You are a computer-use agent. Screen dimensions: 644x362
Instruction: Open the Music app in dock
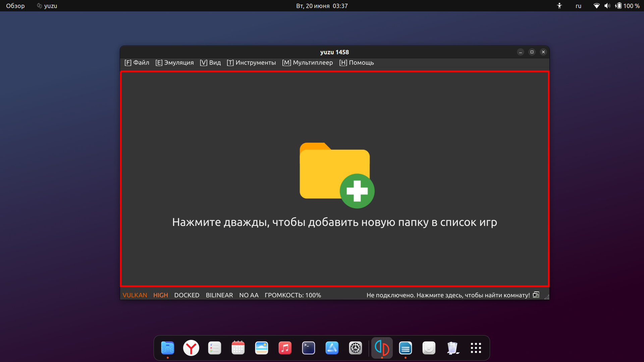pos(285,348)
